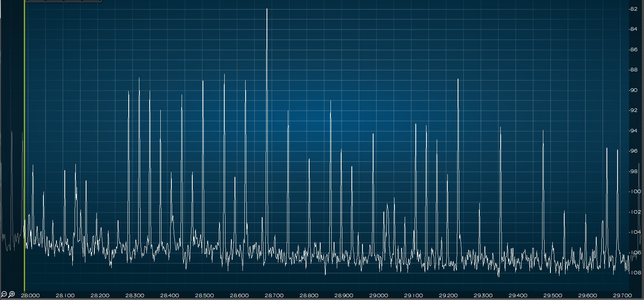The height and width of the screenshot is (300, 644).
Task: Click the first button in top-left strip
Action: pyautogui.click(x=36, y=1)
